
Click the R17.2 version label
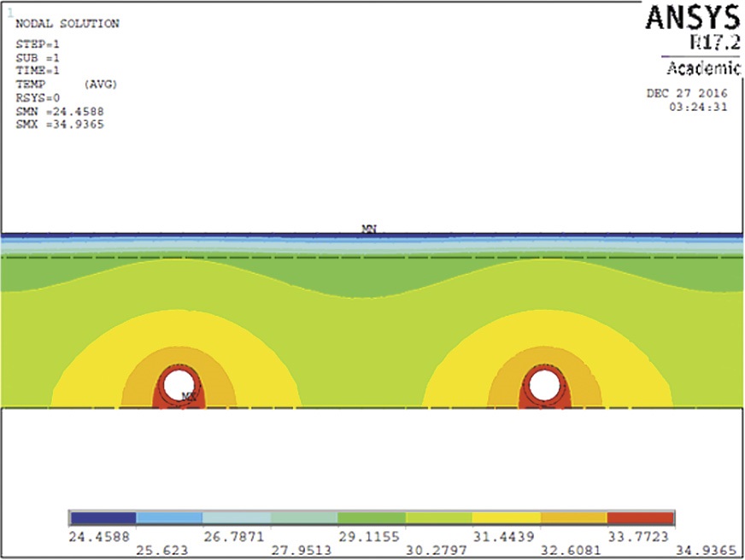tap(714, 43)
